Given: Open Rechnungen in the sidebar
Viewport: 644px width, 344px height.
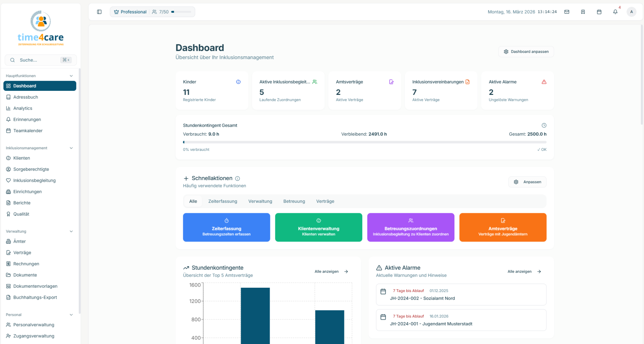Looking at the screenshot, I should [40, 264].
